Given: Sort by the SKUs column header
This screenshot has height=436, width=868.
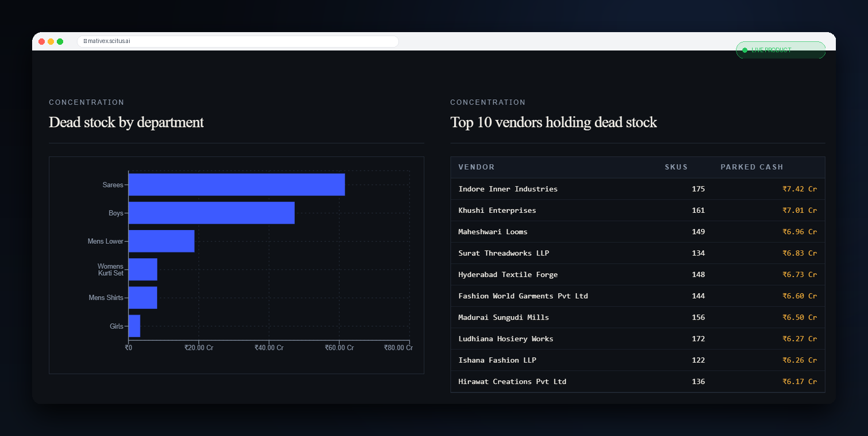Looking at the screenshot, I should tap(676, 167).
